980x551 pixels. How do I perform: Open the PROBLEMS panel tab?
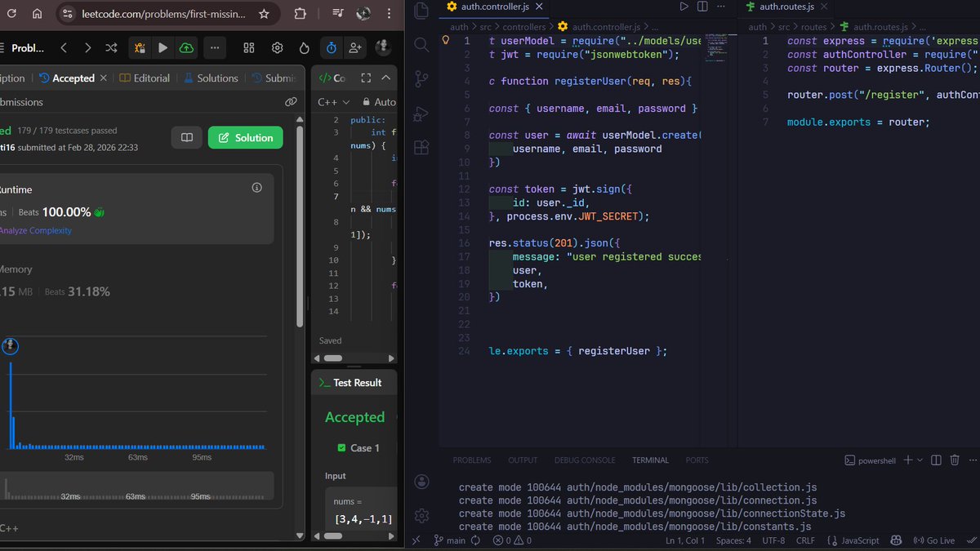click(472, 460)
